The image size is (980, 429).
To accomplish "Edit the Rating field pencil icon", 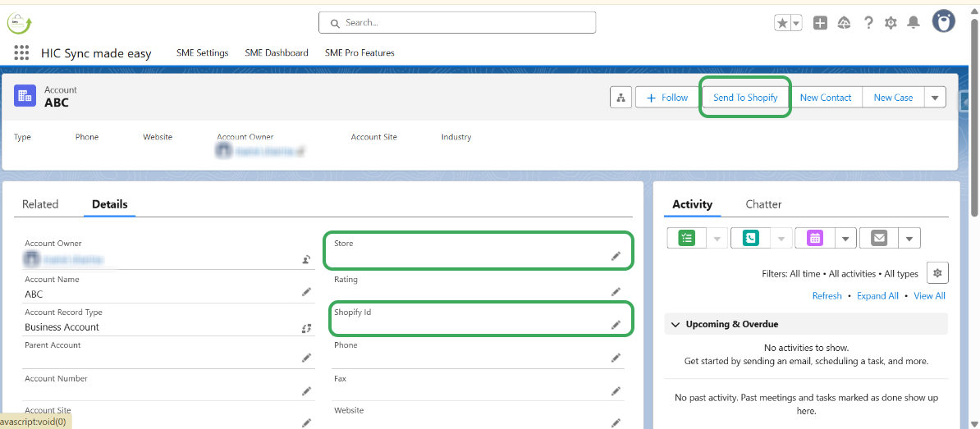I will tap(616, 292).
